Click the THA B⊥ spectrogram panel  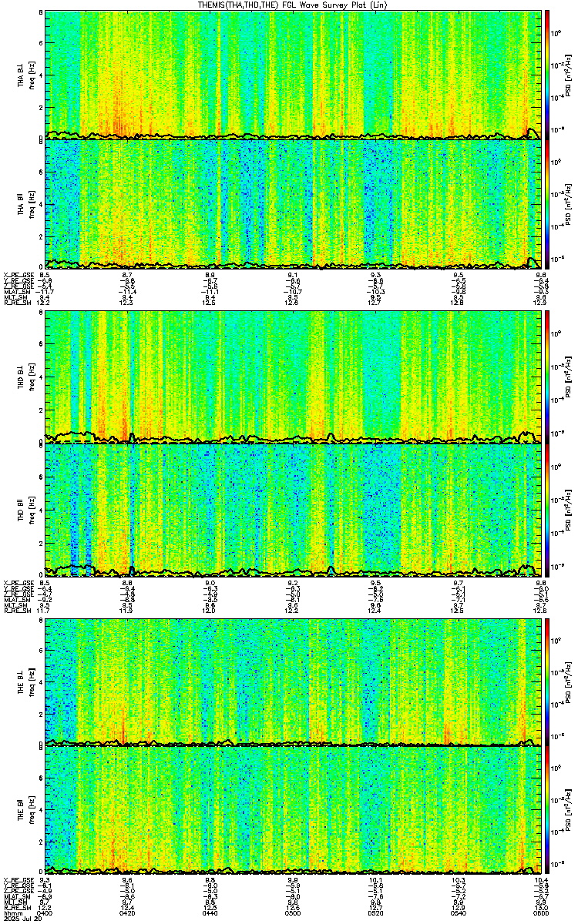coord(292,74)
